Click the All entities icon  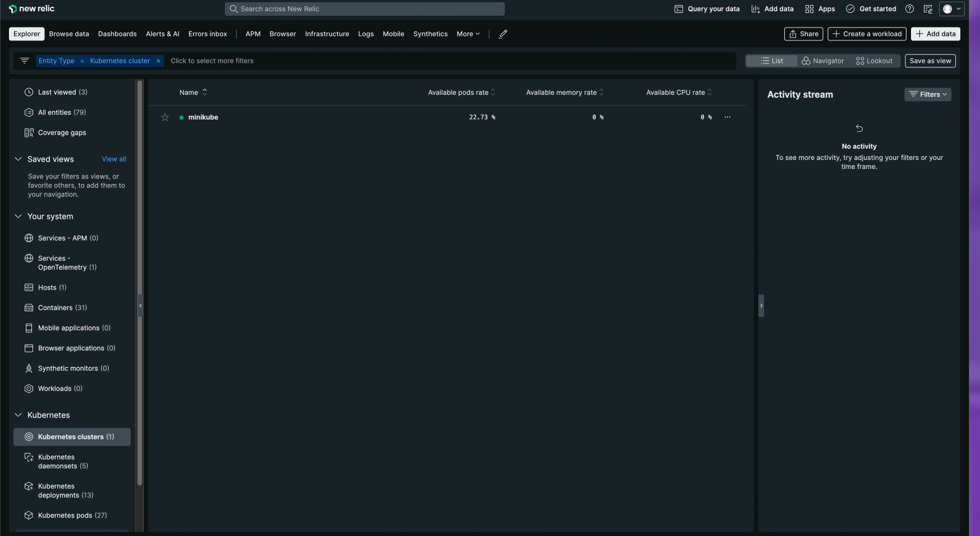29,112
